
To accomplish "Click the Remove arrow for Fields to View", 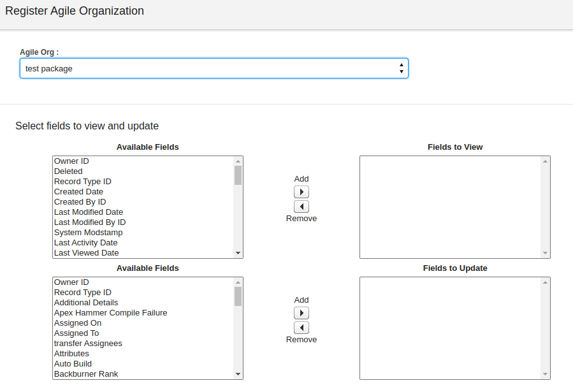I will click(x=301, y=207).
